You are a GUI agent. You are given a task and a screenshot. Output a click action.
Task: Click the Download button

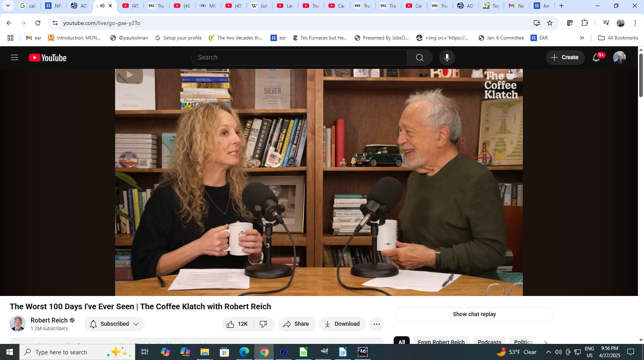342,324
